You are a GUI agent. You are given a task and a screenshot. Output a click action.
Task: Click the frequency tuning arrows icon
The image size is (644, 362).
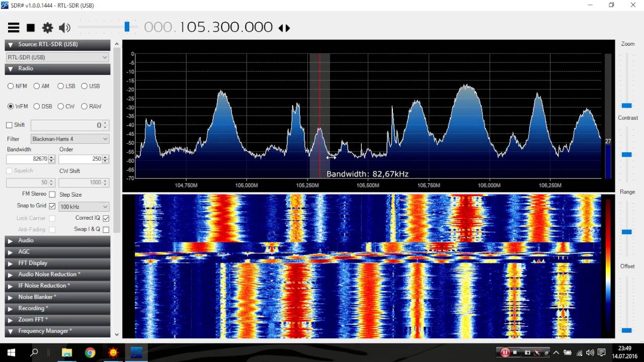pyautogui.click(x=284, y=28)
